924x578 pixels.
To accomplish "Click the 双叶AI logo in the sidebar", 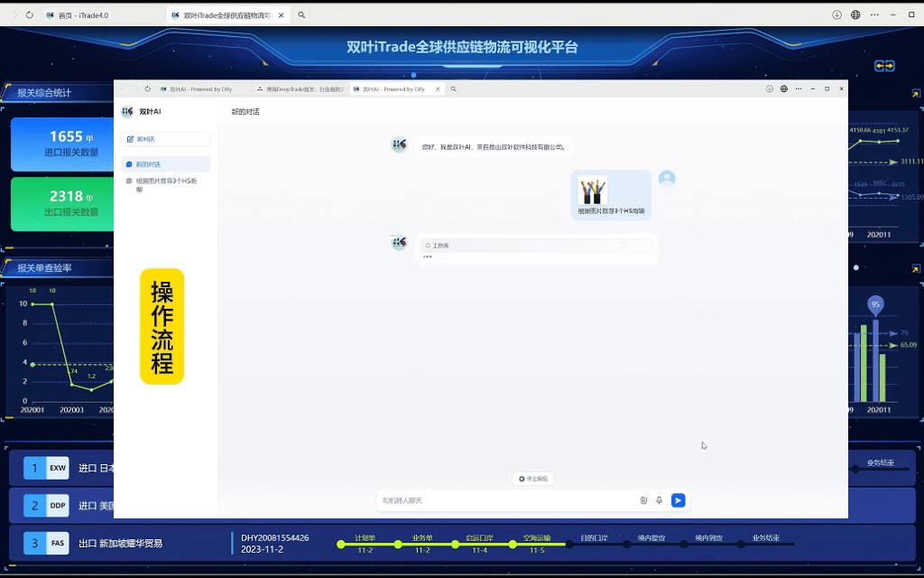I will tap(127, 111).
